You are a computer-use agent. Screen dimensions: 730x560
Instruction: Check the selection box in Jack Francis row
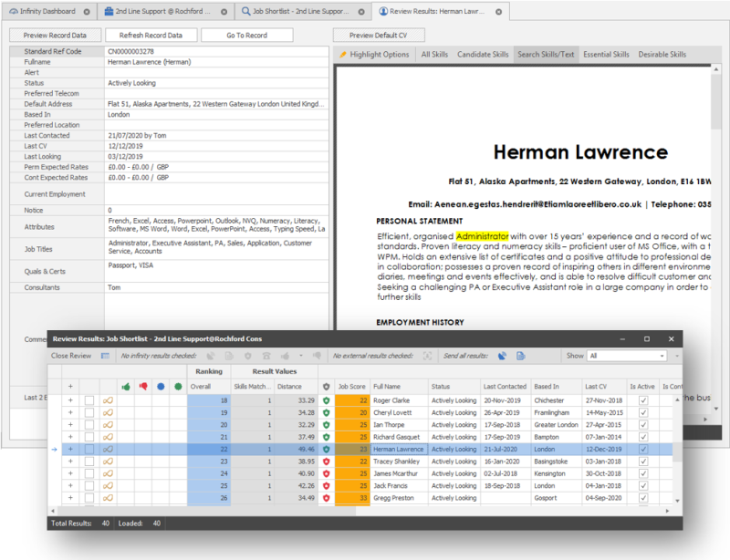click(x=89, y=486)
